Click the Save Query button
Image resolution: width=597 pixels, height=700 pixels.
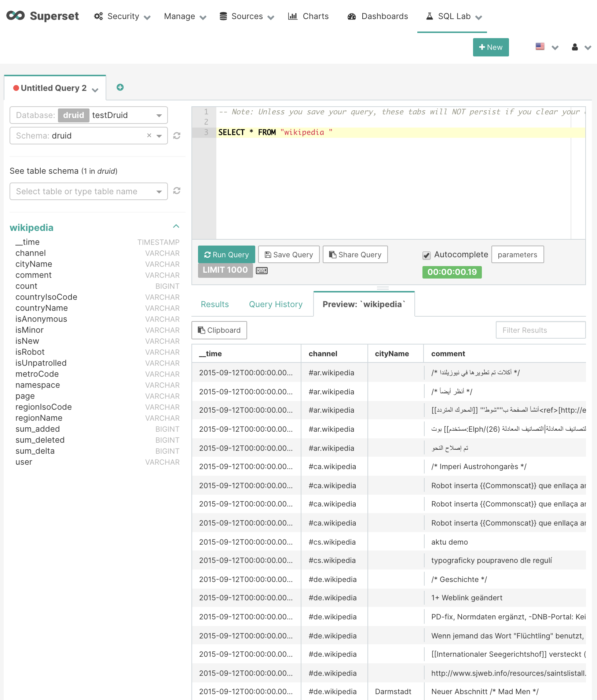pyautogui.click(x=289, y=254)
